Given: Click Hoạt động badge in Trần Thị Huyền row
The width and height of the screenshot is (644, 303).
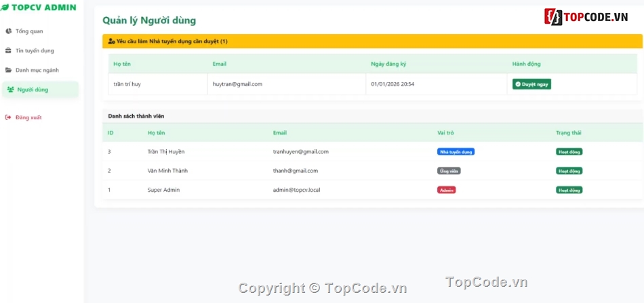Looking at the screenshot, I should [x=569, y=152].
